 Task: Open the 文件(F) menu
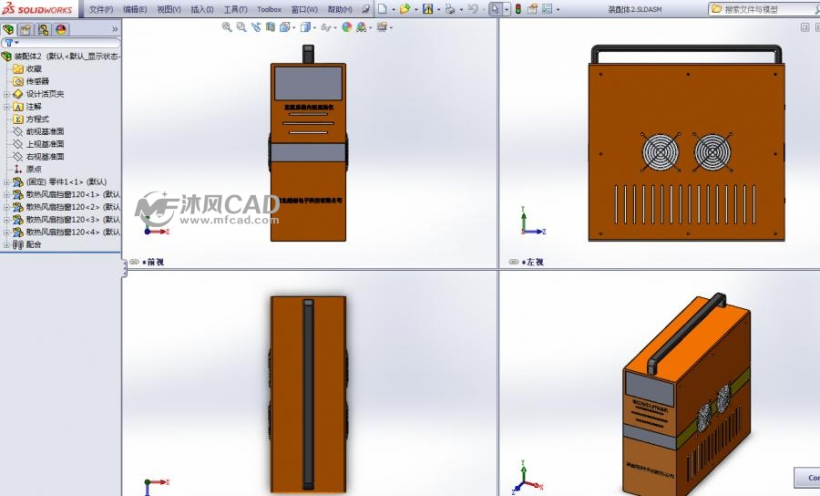pyautogui.click(x=101, y=9)
